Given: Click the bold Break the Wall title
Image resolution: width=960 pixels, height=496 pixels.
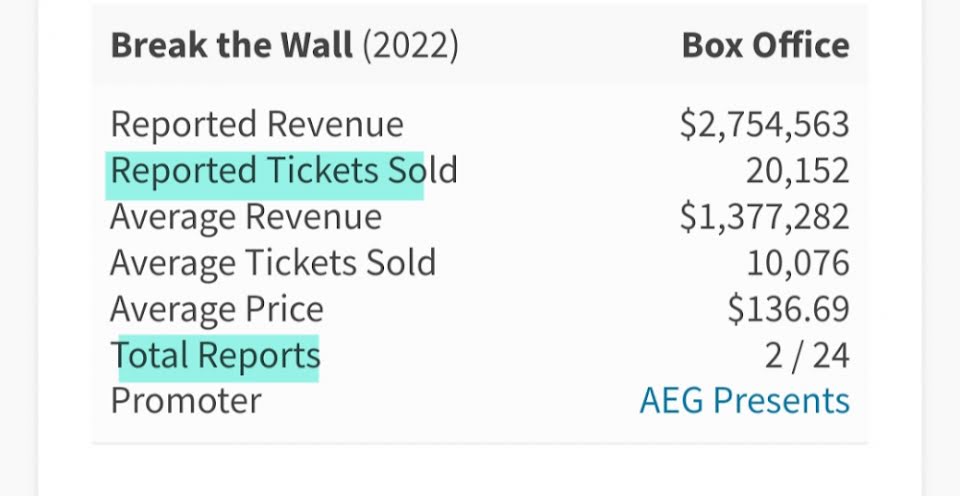Looking at the screenshot, I should pos(232,46).
